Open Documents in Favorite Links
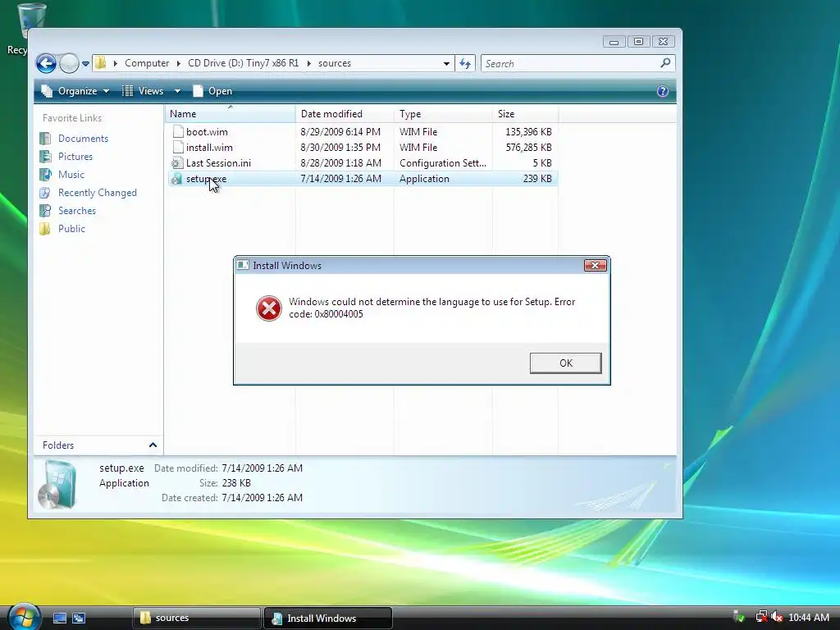This screenshot has height=630, width=840. [x=83, y=138]
